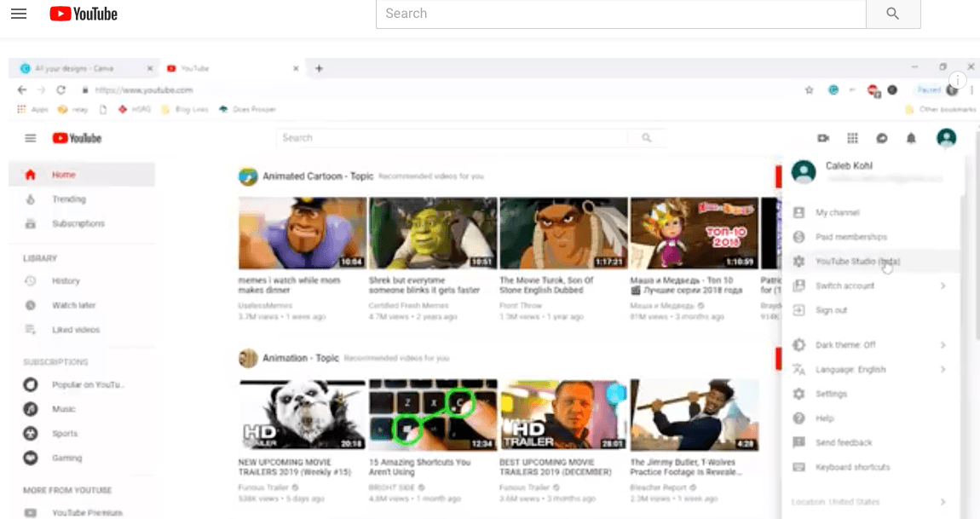Open the YouTube apps grid icon

tap(852, 138)
